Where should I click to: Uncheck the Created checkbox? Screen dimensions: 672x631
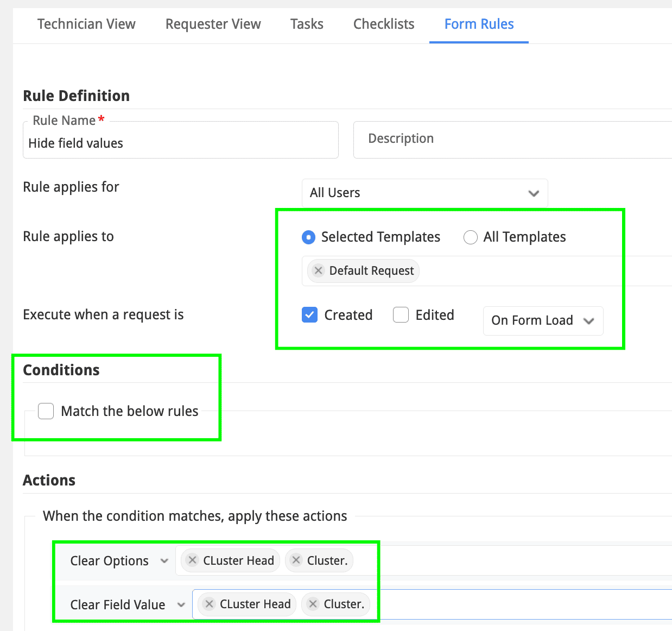[309, 315]
